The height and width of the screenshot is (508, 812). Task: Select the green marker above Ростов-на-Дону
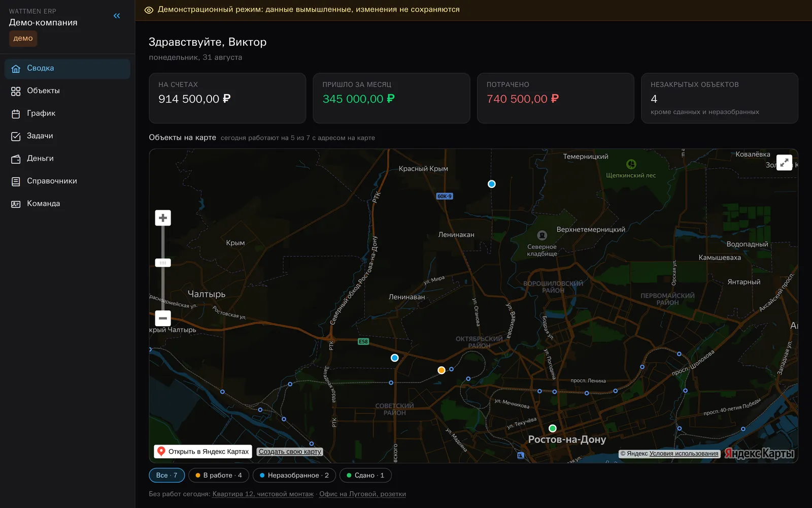click(x=553, y=428)
